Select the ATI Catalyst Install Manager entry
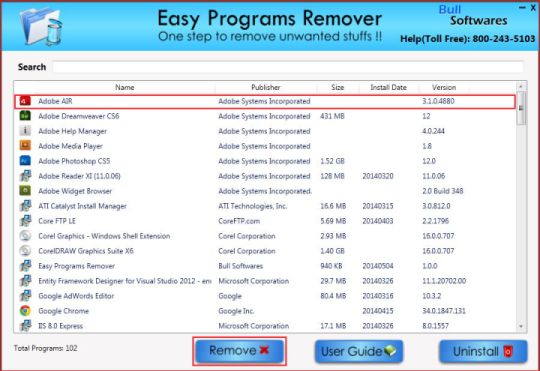Screen dimensions: 540x371 (x=82, y=206)
